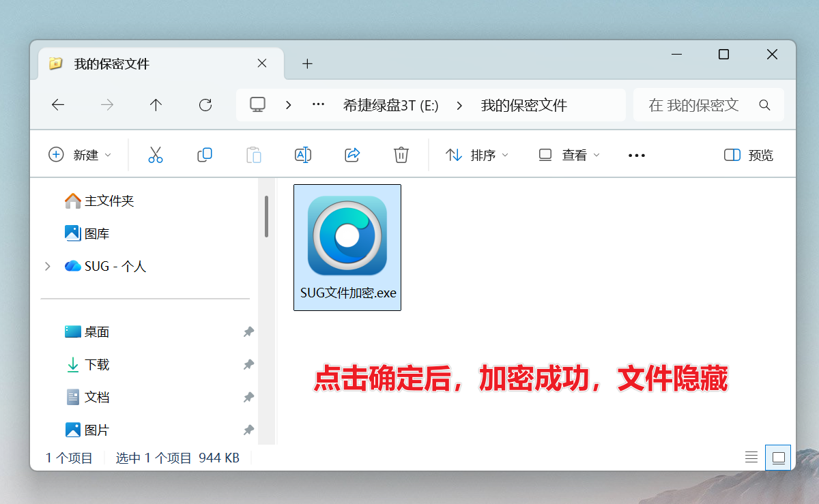Go up one folder level

pos(156,105)
